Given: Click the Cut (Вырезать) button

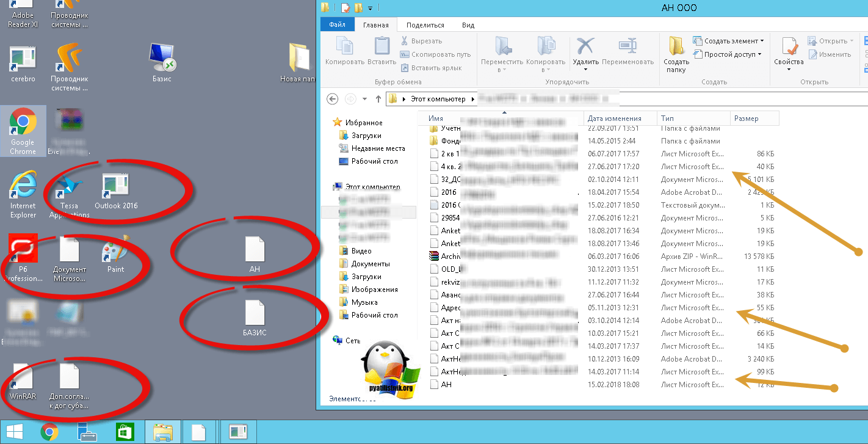Looking at the screenshot, I should pyautogui.click(x=421, y=41).
